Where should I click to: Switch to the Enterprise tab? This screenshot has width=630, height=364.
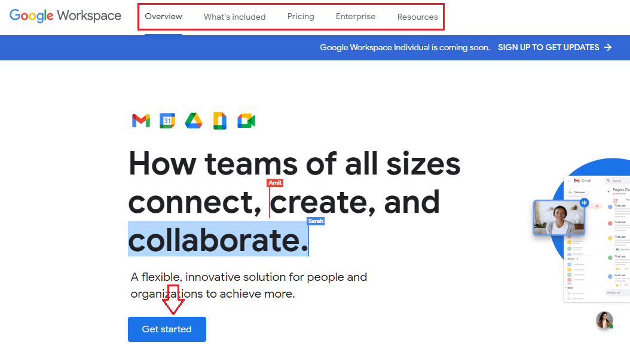356,17
